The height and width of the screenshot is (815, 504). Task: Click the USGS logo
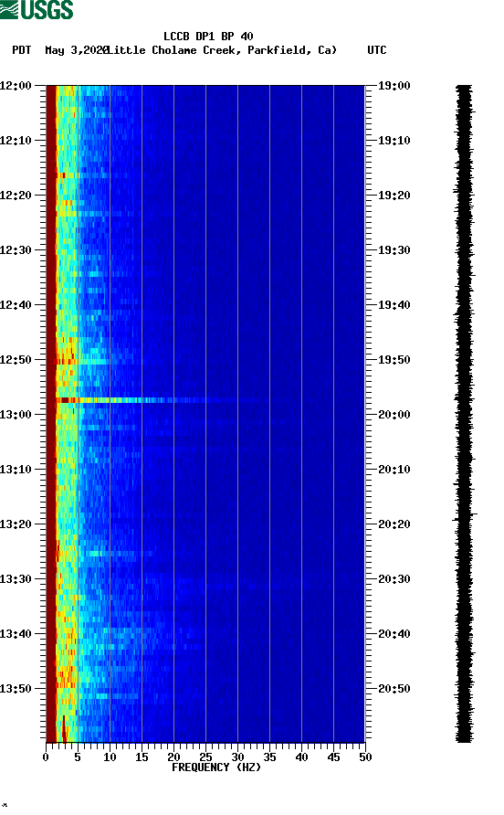click(37, 9)
